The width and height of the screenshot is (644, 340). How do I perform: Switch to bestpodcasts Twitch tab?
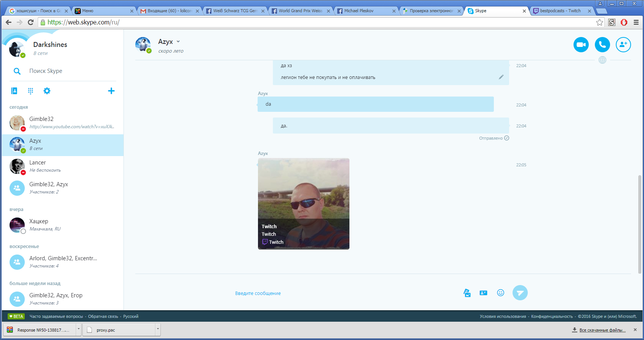(562, 11)
